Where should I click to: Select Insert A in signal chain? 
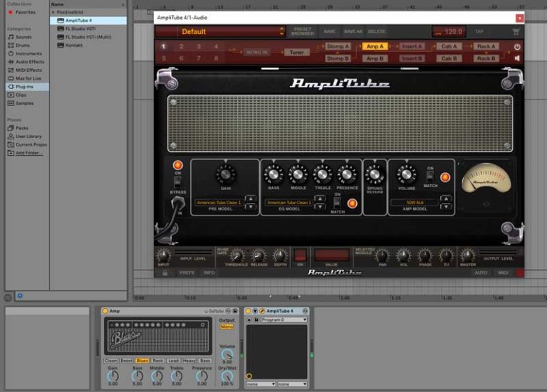point(412,46)
